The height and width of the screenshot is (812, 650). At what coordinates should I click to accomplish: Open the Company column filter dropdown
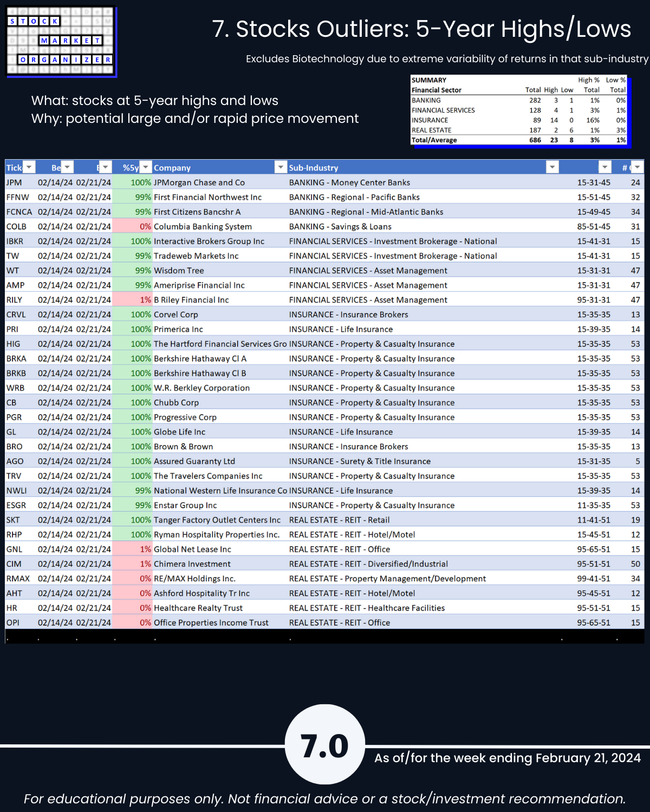281,167
